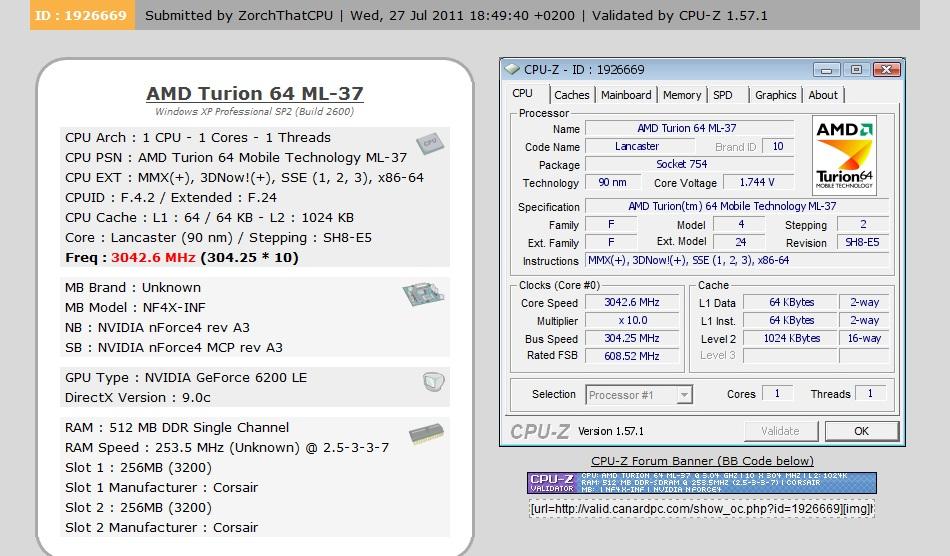The image size is (950, 556).
Task: Click the CPU-Z Forum Banner link
Action: pos(702,461)
